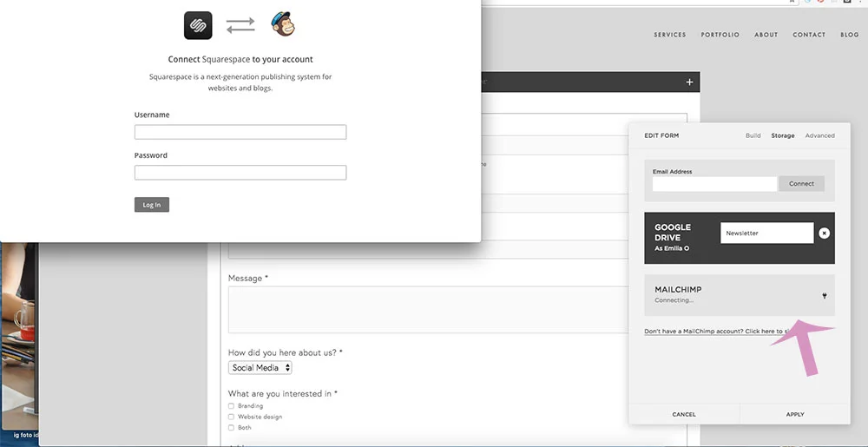
Task: Click the MailChimp monkey logo icon
Action: click(283, 25)
